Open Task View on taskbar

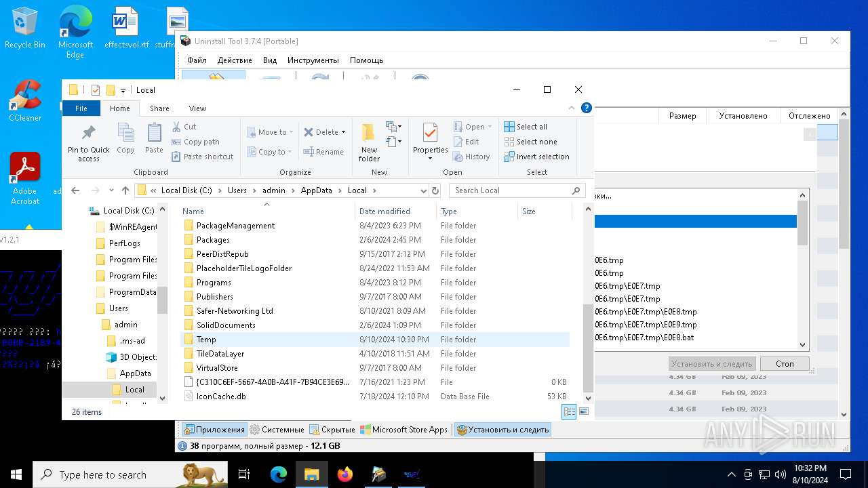click(x=244, y=474)
